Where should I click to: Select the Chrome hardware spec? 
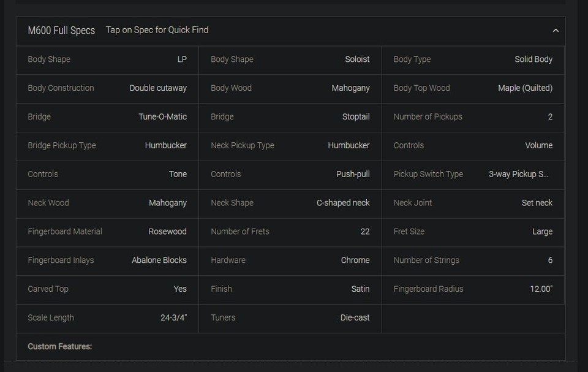click(290, 260)
